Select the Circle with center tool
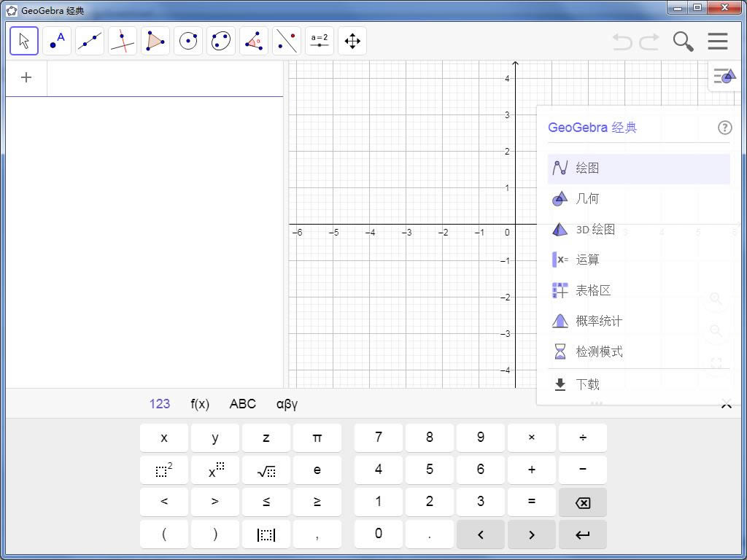The image size is (747, 560). [x=188, y=41]
